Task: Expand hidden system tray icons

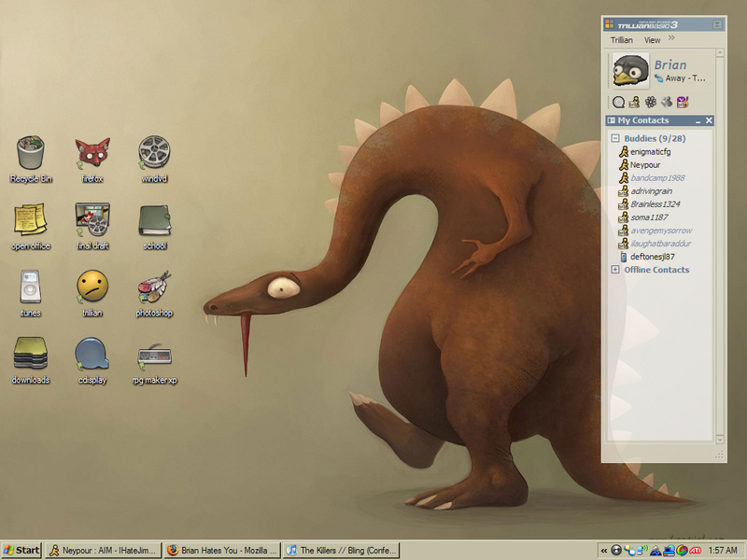Action: [604, 551]
